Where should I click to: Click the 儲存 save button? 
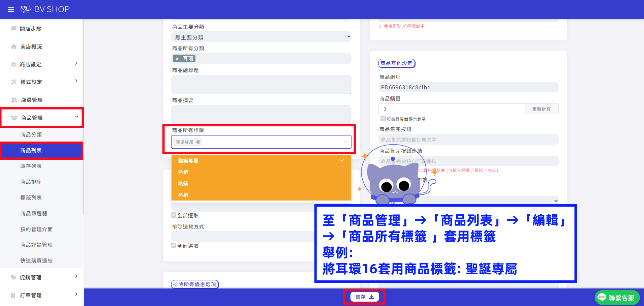point(365,297)
